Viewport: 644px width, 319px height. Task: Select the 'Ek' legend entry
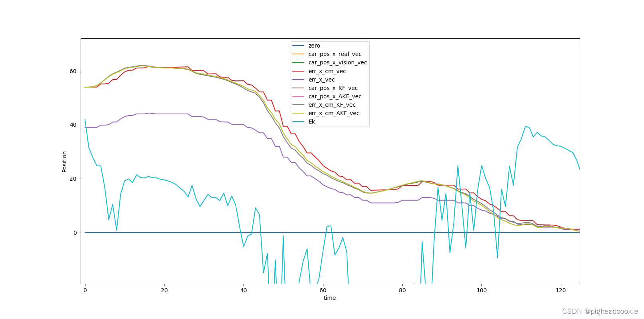coord(312,122)
